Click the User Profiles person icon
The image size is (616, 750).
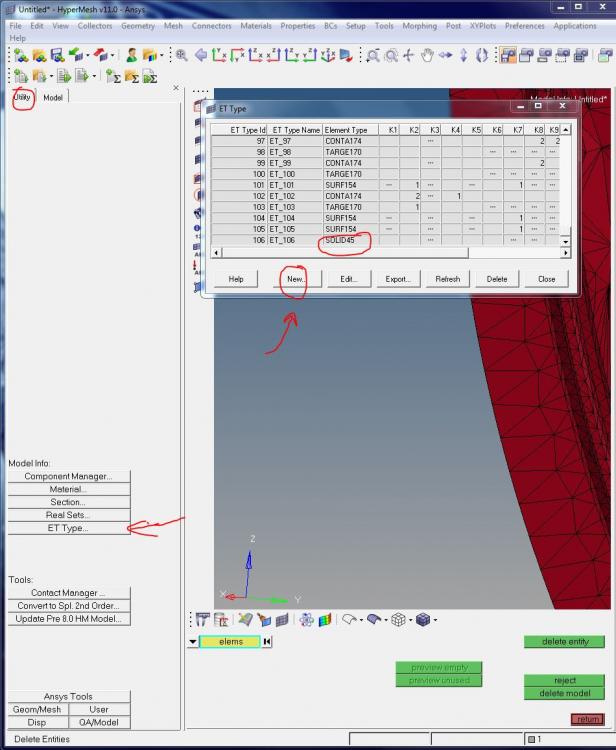(132, 55)
